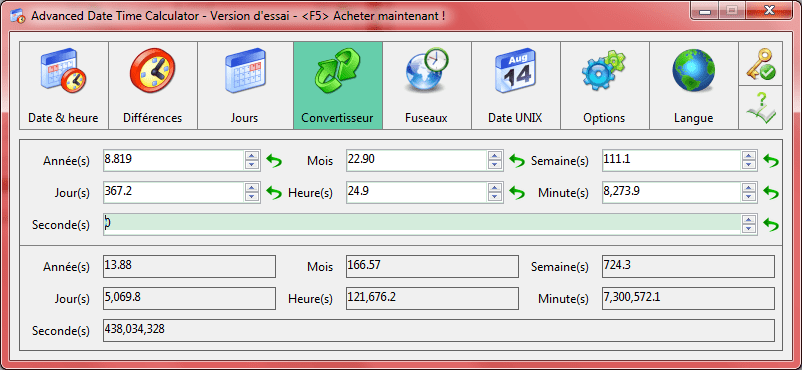Minimize the Advanced Date Time Calculator window
This screenshot has height=370, width=802.
point(706,10)
